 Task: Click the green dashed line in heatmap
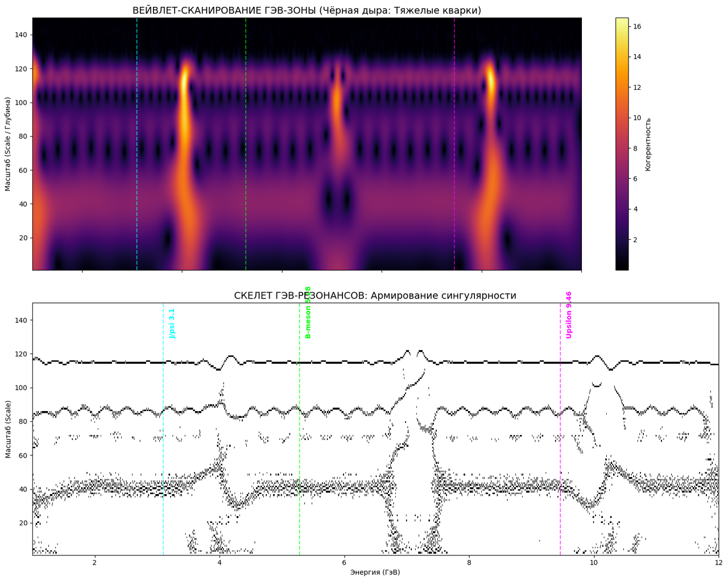click(246, 144)
